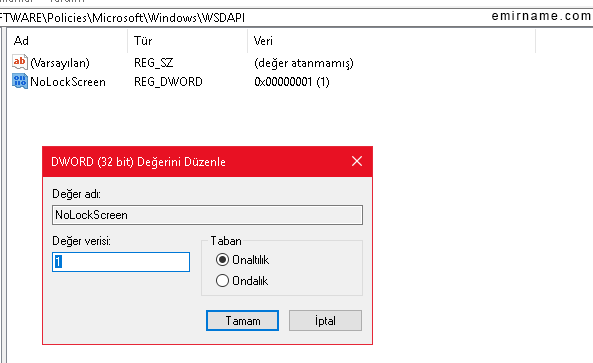593x363 pixels.
Task: Click the Değer verisi input field
Action: pos(121,262)
